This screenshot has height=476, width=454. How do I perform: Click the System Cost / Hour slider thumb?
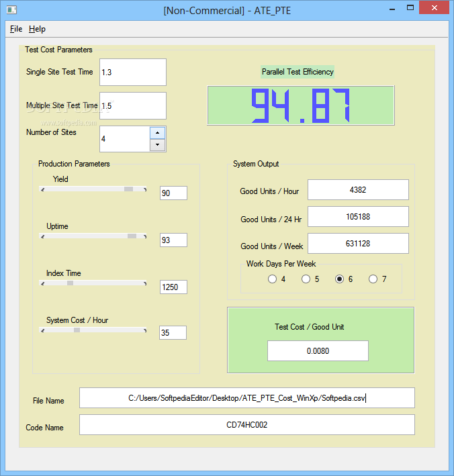point(77,330)
